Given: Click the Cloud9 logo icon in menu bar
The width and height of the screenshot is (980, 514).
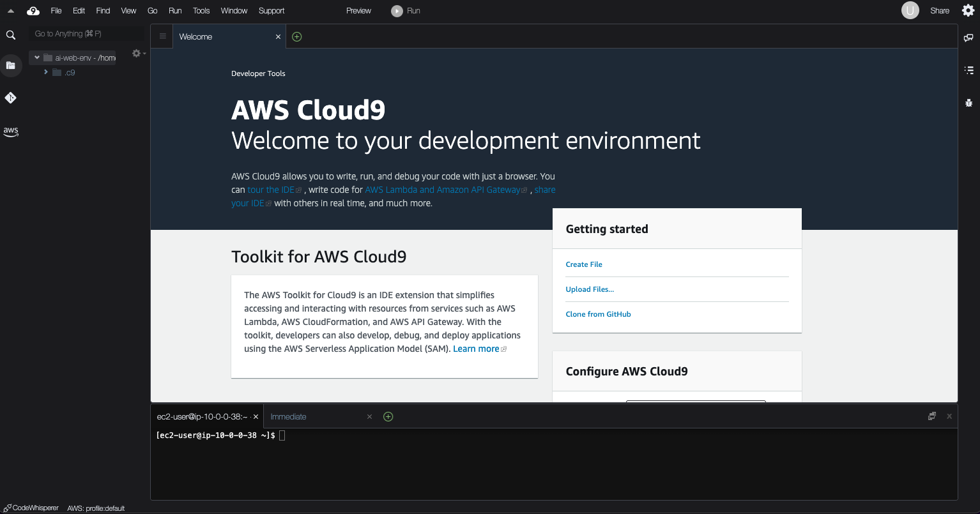Looking at the screenshot, I should pyautogui.click(x=33, y=11).
